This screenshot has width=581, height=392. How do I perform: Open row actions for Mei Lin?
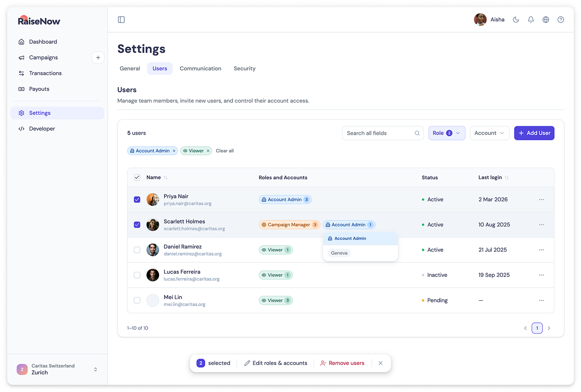[x=541, y=300]
